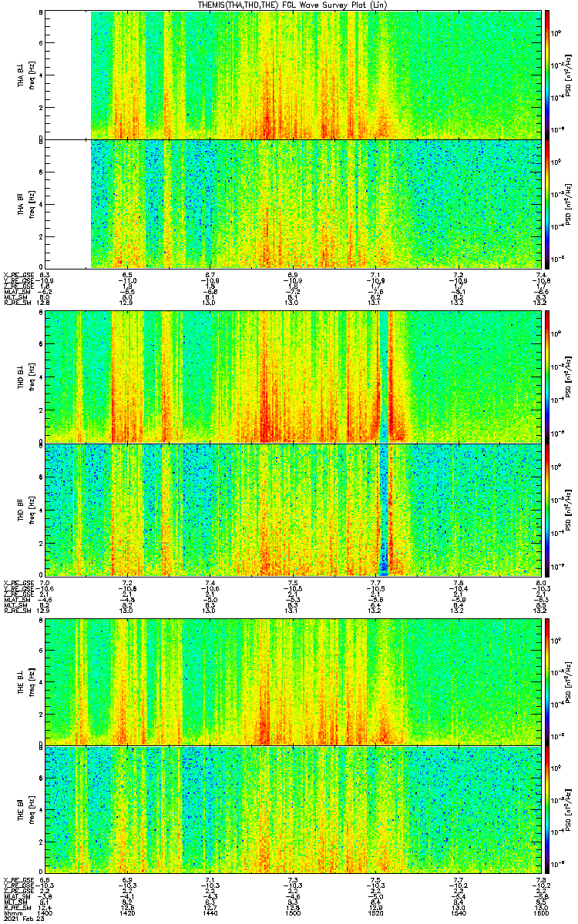Click the 'THD B⊥ freq [Hz]' axis label

(26, 376)
